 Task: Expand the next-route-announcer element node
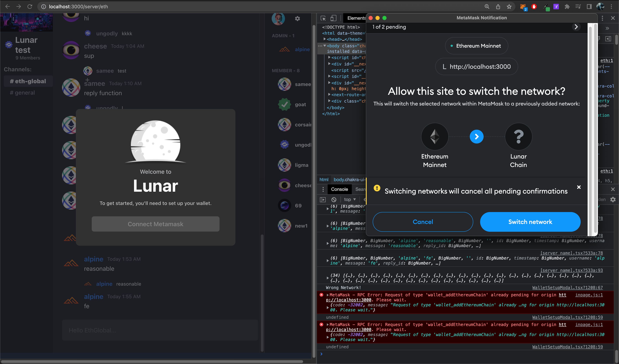point(329,95)
